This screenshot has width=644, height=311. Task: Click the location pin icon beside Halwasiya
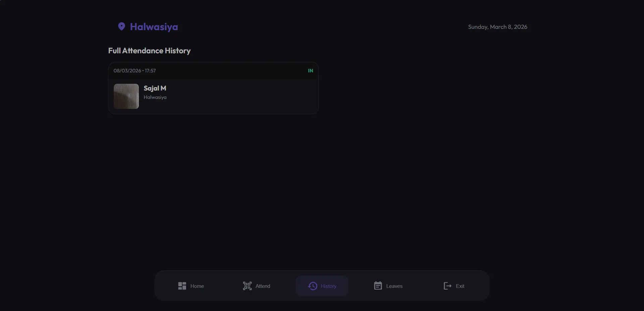[x=121, y=26]
